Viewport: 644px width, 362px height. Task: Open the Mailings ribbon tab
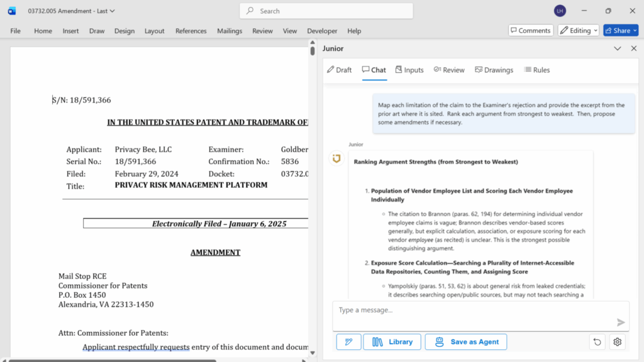[x=230, y=31]
